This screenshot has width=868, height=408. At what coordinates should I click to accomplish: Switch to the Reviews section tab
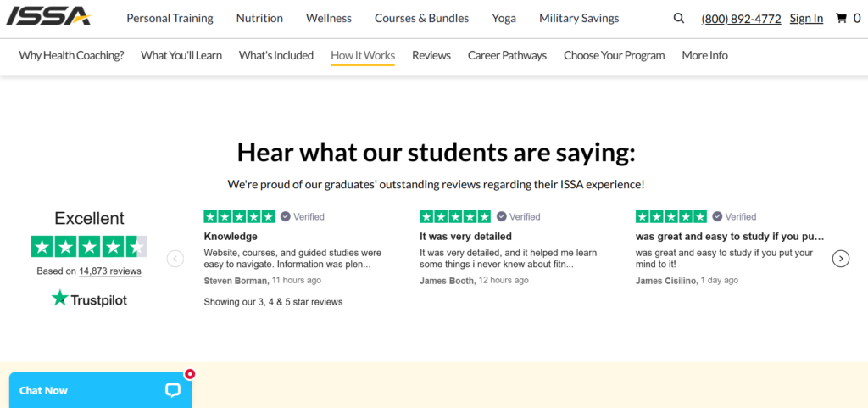tap(431, 55)
